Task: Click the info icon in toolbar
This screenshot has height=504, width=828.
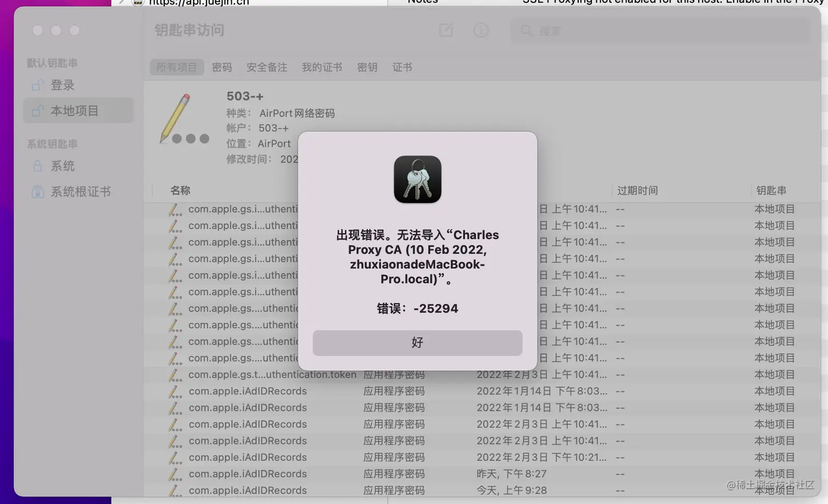Action: tap(481, 30)
